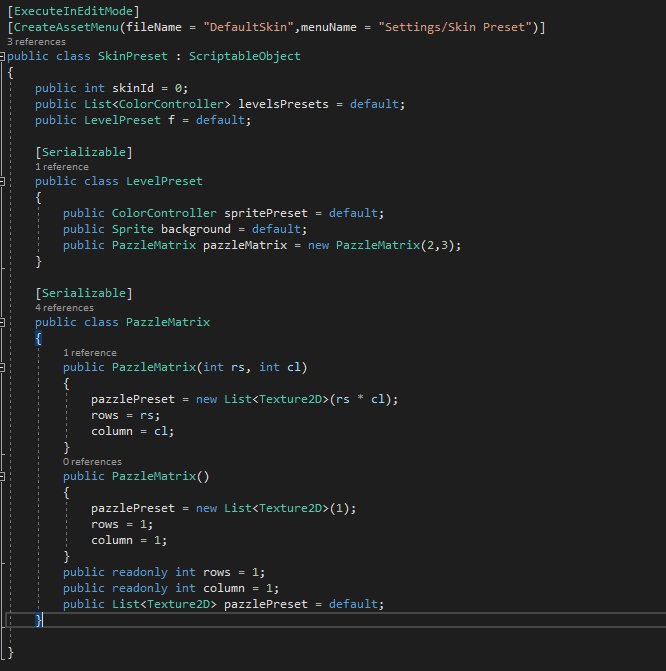This screenshot has width=666, height=671.
Task: Collapse the LevelPreset class outlining region
Action: pyautogui.click(x=2, y=181)
